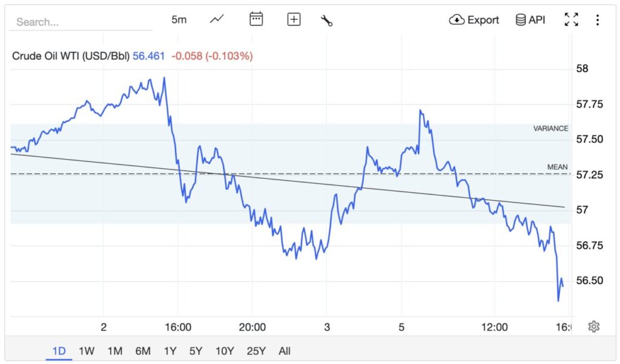This screenshot has height=364, width=620.
Task: Choose the 6M time range
Action: pyautogui.click(x=143, y=351)
